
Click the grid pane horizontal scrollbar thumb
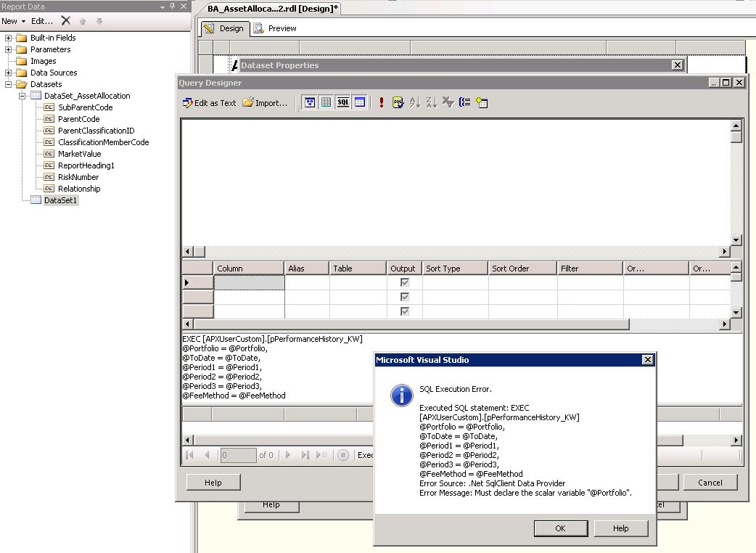(411, 324)
